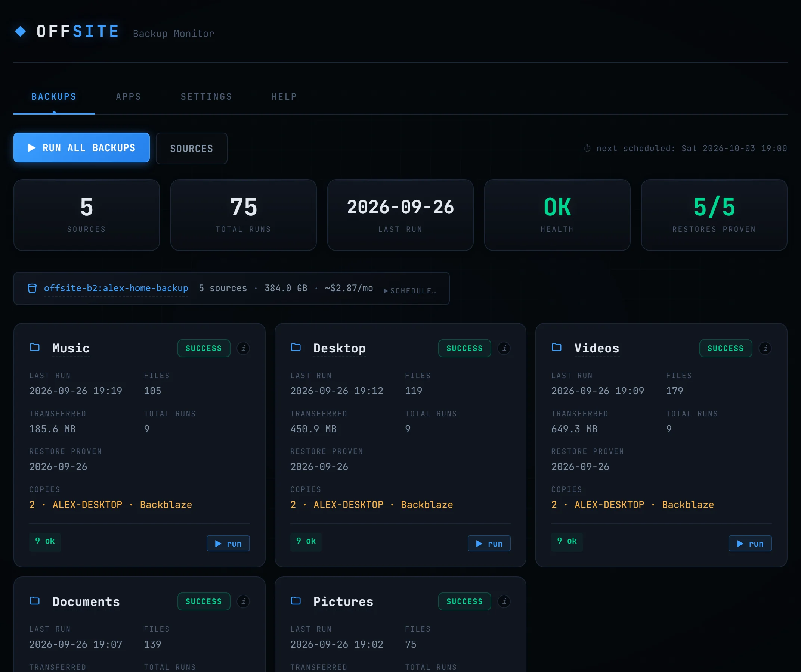
Task: Click the 2026-09-26 LAST RUN card
Action: (400, 215)
